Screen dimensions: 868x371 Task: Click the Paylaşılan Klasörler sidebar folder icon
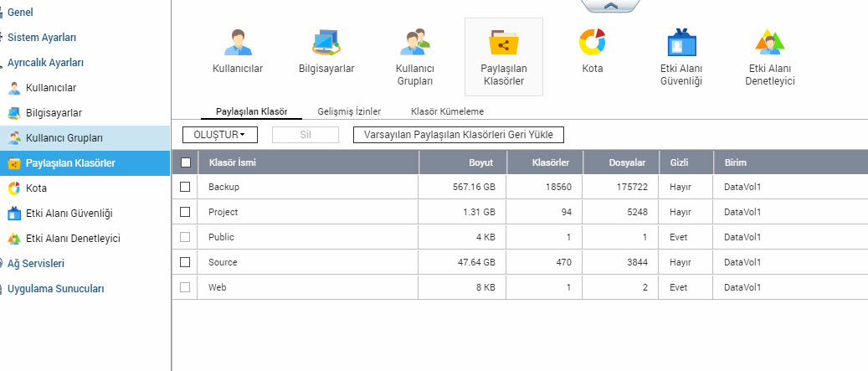point(14,163)
